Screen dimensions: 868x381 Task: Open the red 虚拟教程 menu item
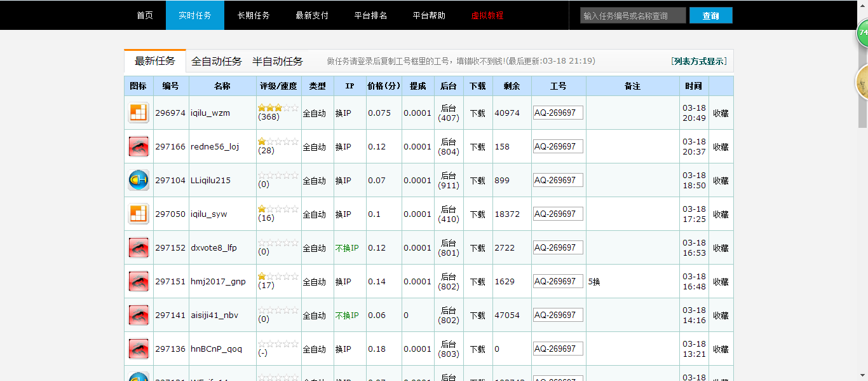486,15
